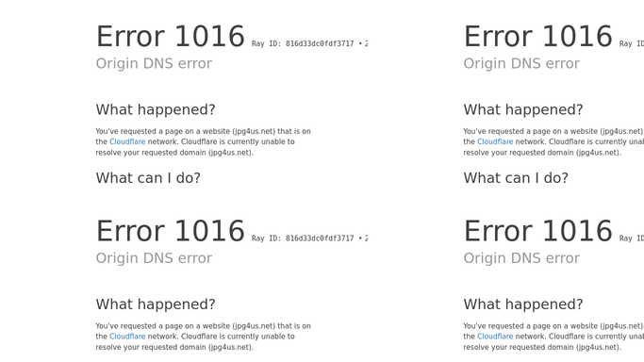The image size is (644, 362).
Task: Click the lower-left What happened? heading
Action: pos(156,304)
